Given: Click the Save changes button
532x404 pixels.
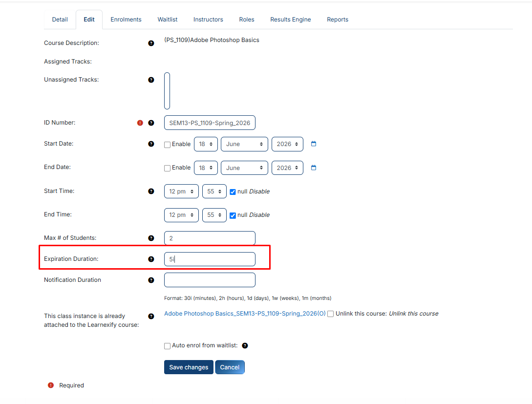Looking at the screenshot, I should point(189,367).
